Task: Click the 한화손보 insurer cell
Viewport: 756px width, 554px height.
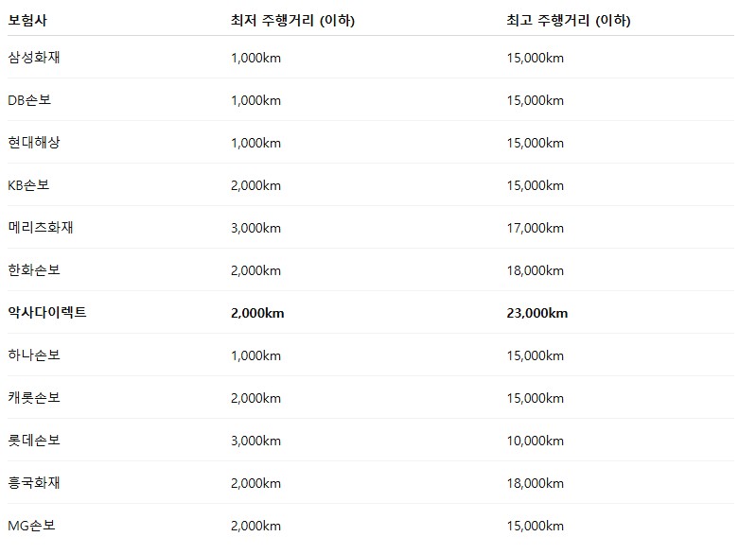Action: pos(34,270)
